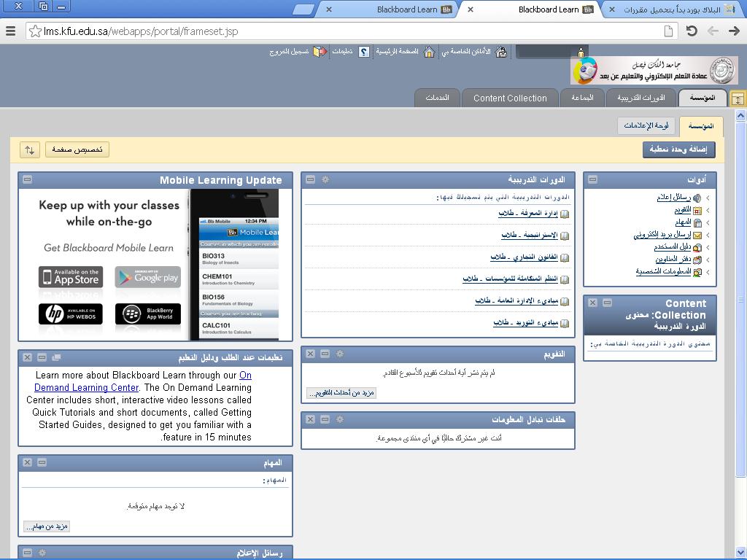Reload the page with the refresh icon

point(692,31)
